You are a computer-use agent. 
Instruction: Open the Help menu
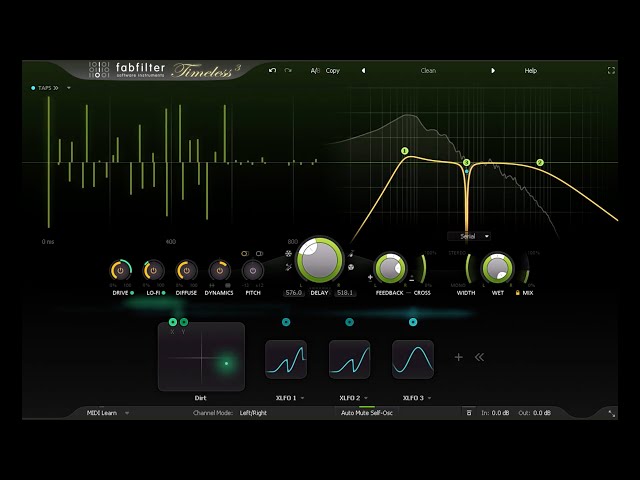(x=531, y=71)
